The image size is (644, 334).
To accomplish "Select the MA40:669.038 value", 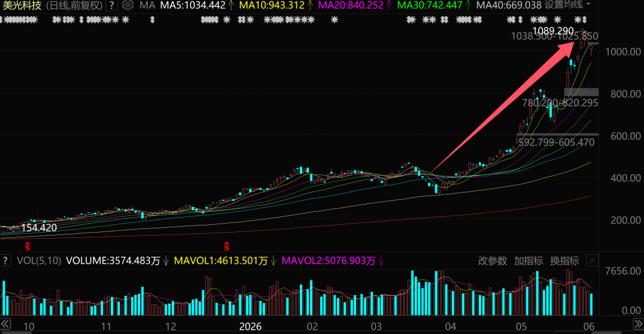I will (509, 5).
